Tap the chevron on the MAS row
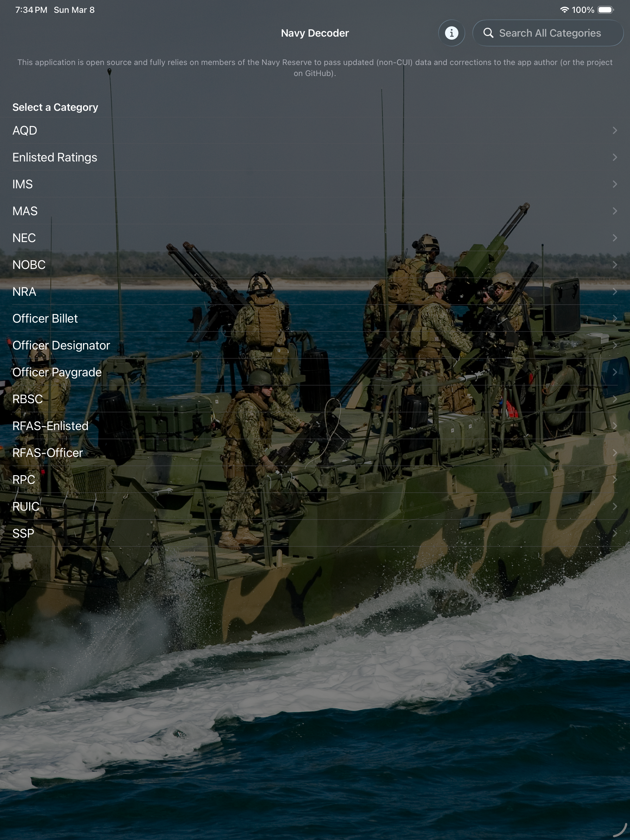Screen dimensions: 630x840 (615, 211)
